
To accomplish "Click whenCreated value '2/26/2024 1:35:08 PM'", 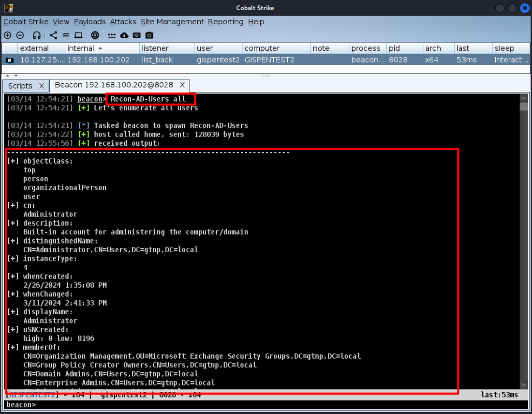I will pos(65,285).
